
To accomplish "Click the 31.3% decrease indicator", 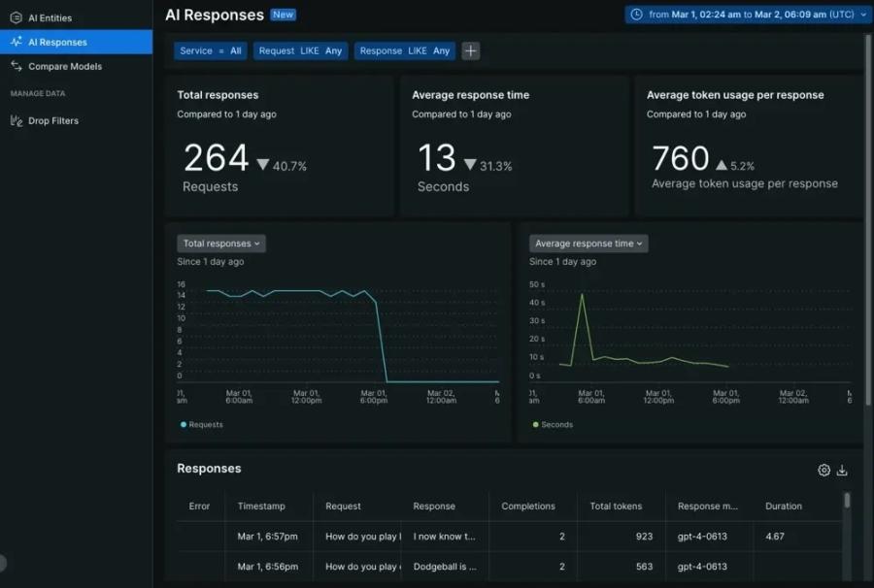I will (487, 165).
